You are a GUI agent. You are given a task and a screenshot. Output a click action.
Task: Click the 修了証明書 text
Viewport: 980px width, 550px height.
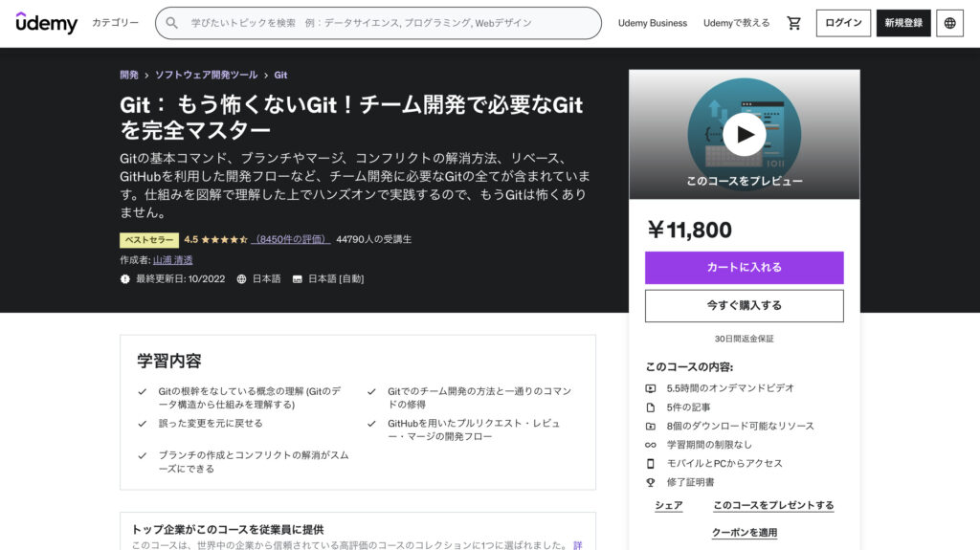[690, 482]
